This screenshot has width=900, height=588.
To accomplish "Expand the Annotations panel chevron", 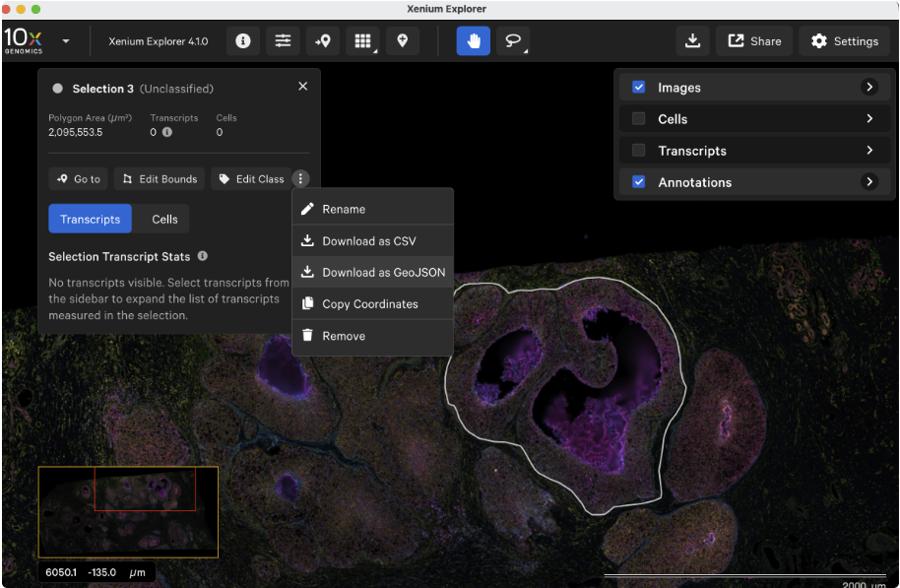I will pyautogui.click(x=869, y=182).
